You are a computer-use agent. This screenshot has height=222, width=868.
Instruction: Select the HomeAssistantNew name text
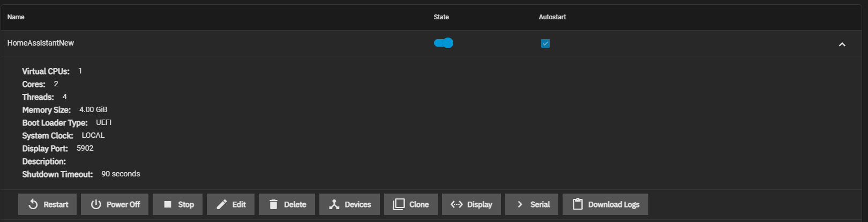pos(41,43)
